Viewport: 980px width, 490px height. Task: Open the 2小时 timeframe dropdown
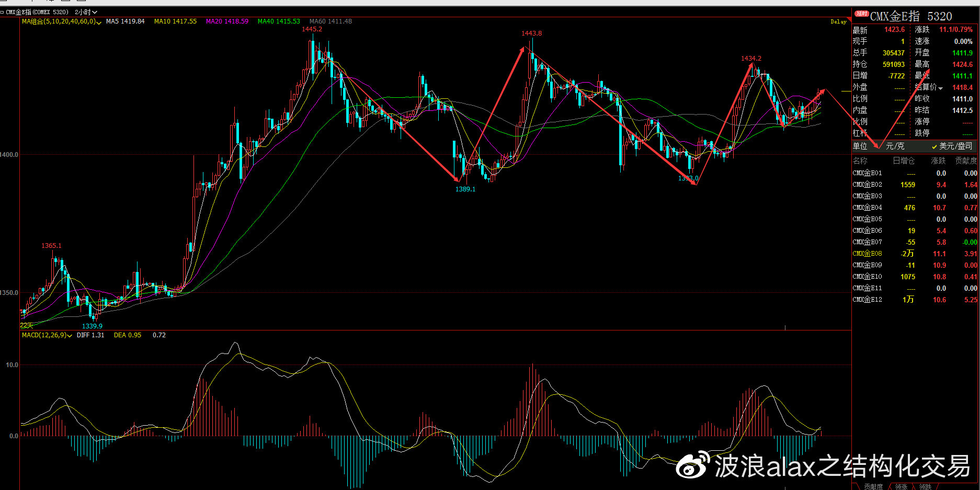(x=86, y=12)
